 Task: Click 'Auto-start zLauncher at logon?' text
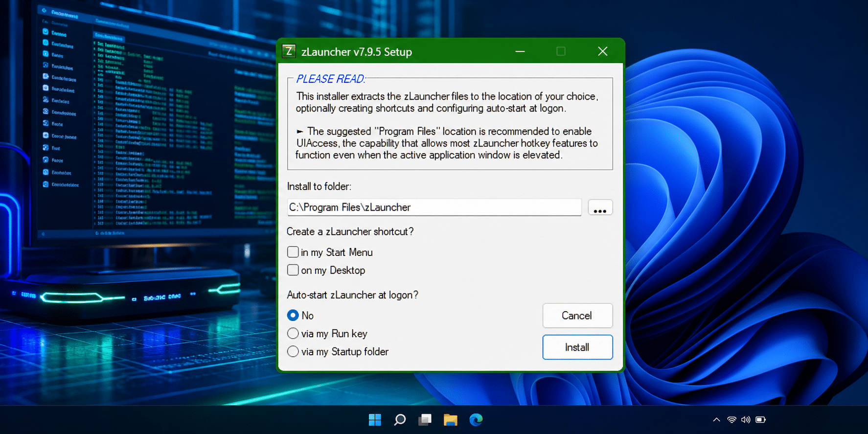(x=353, y=295)
